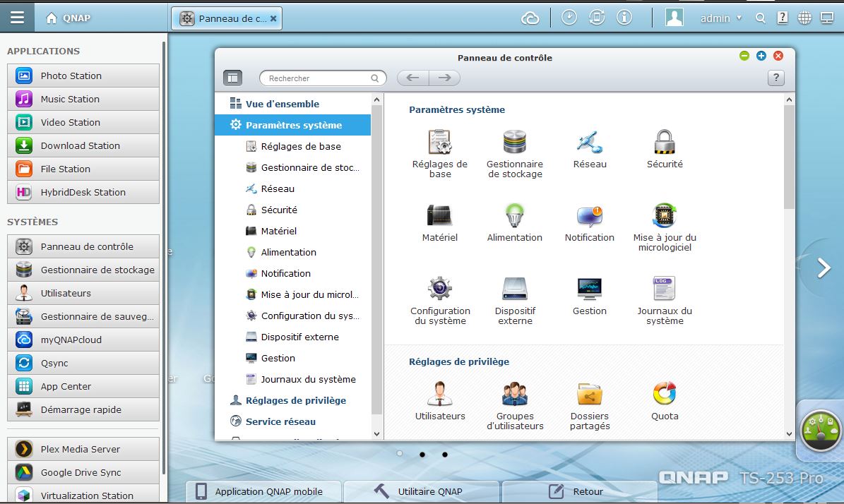The image size is (844, 504).
Task: Open the Dossiers partagés folder icon
Action: (x=590, y=394)
